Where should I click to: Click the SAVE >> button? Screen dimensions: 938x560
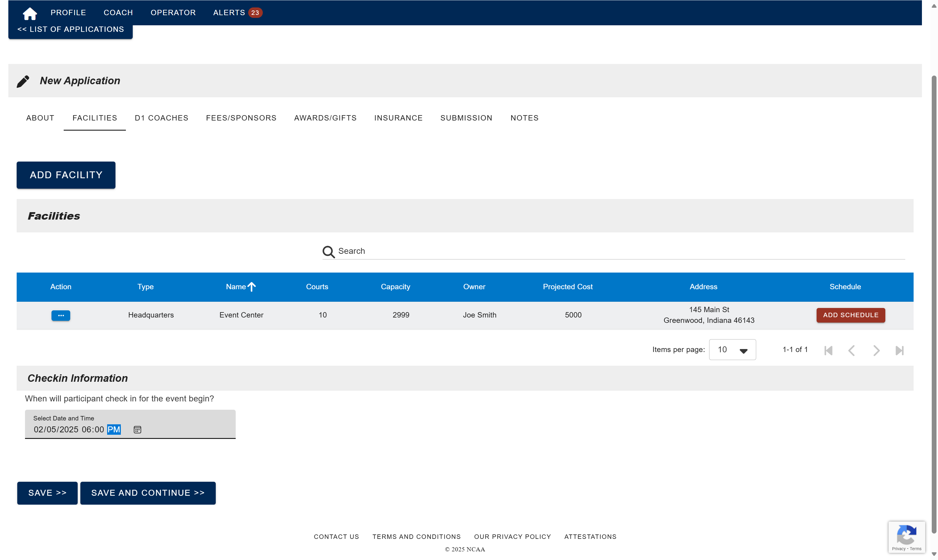tap(47, 493)
